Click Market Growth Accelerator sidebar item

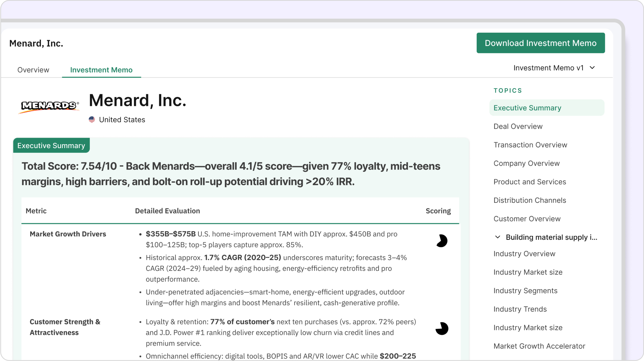point(539,346)
